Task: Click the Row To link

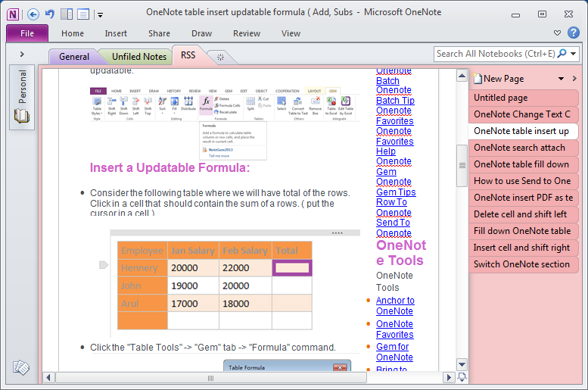Action: click(x=391, y=202)
